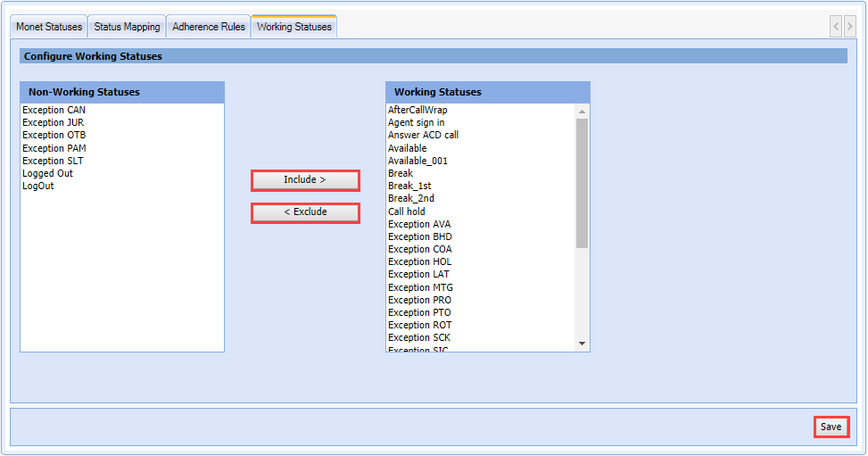Select Call hold in Working Statuses
This screenshot has width=868, height=456.
click(407, 212)
